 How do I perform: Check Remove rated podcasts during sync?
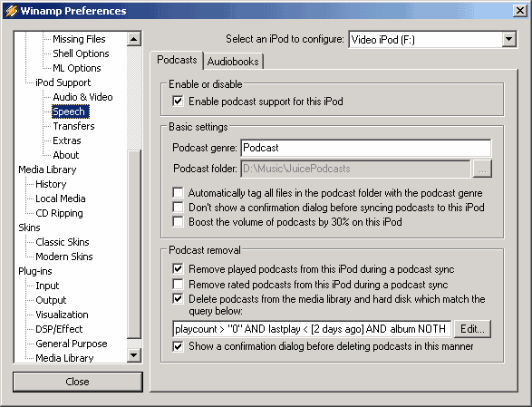point(179,284)
